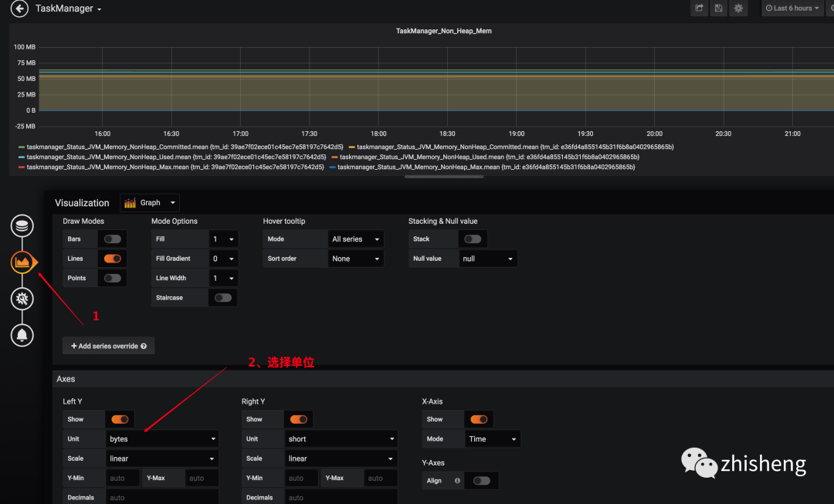Select the Visualization chart tab icon
Viewport: 834px width, 504px height.
22,262
